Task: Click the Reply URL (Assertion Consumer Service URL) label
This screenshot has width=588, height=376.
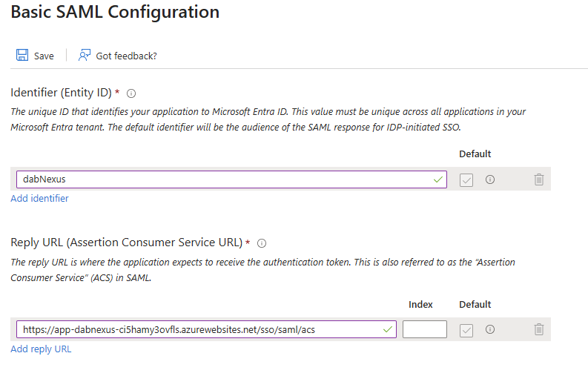Action: coord(126,243)
